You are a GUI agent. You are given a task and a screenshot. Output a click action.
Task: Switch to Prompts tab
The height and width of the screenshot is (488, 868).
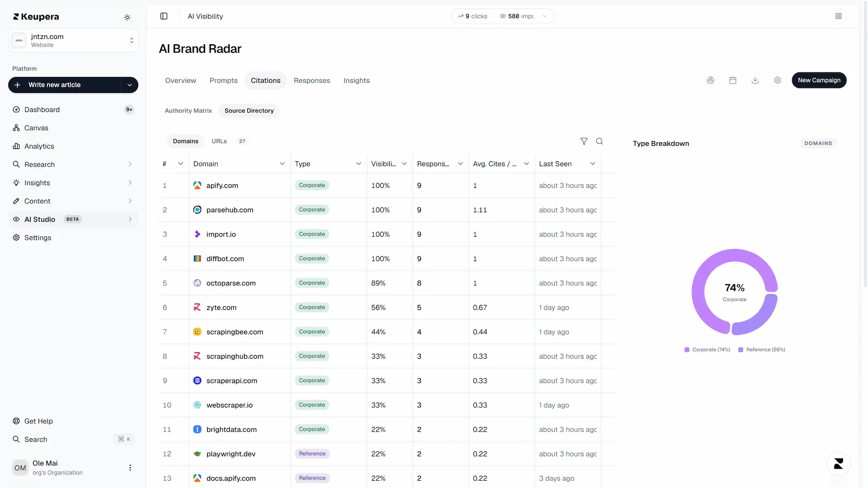click(x=223, y=80)
